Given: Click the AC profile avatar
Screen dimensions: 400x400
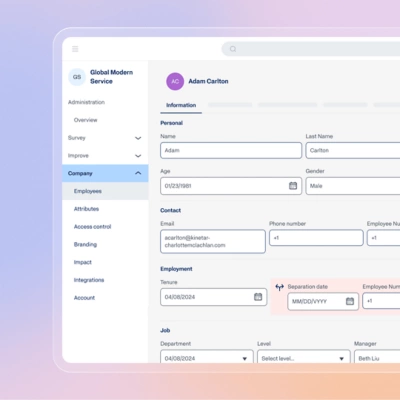Looking at the screenshot, I should 175,81.
